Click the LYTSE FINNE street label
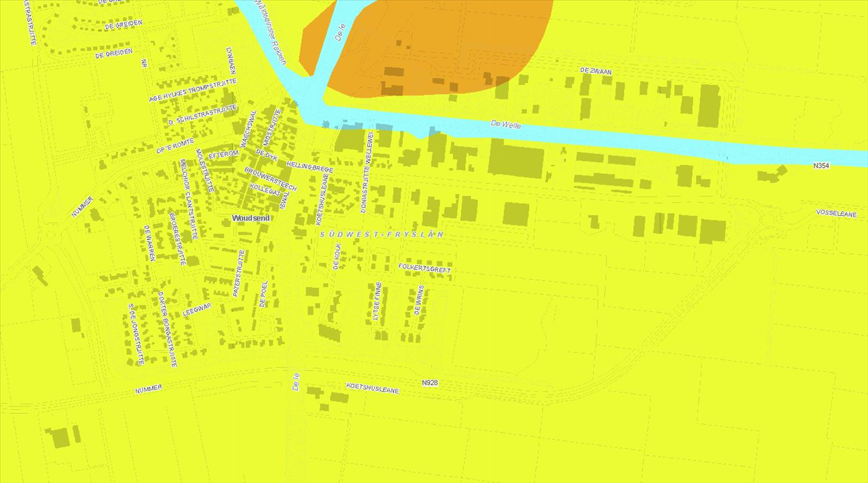 point(377,301)
